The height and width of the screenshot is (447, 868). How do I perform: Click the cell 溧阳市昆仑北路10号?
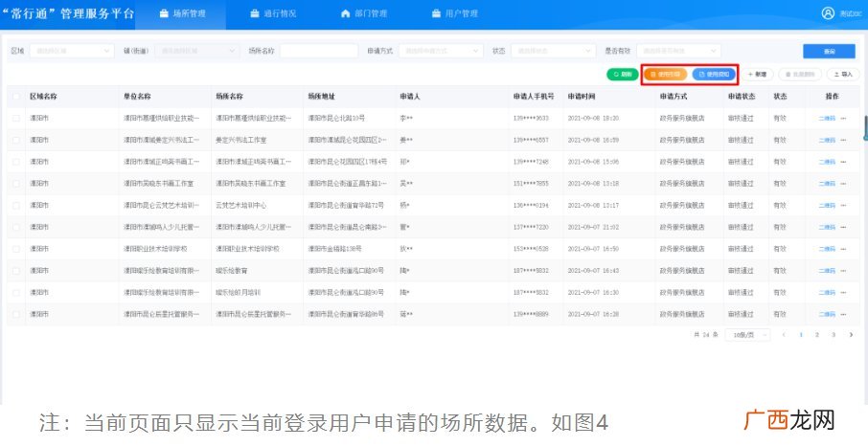336,118
